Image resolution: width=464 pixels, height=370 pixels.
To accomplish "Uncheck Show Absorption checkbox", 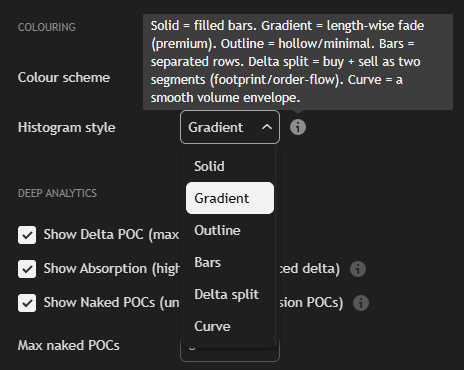I will pos(27,269).
